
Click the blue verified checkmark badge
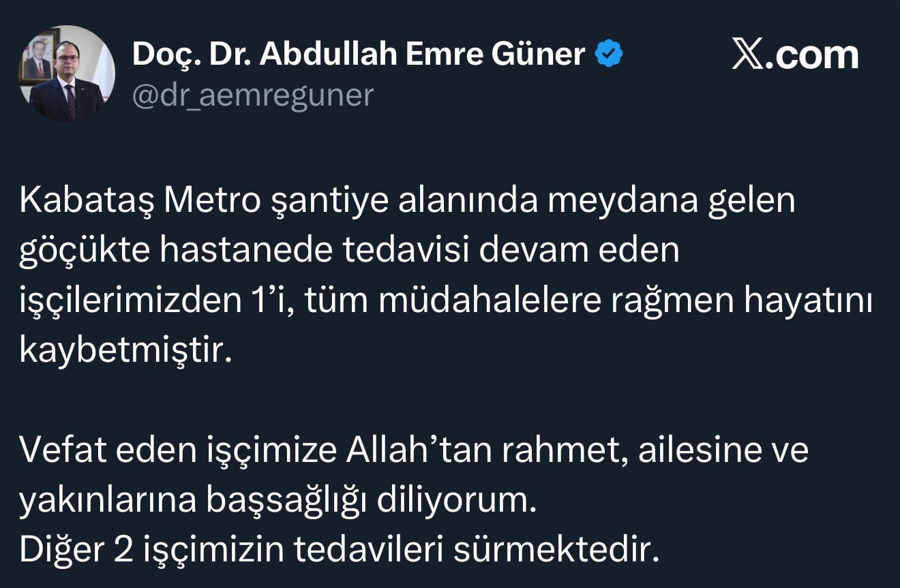pos(609,55)
